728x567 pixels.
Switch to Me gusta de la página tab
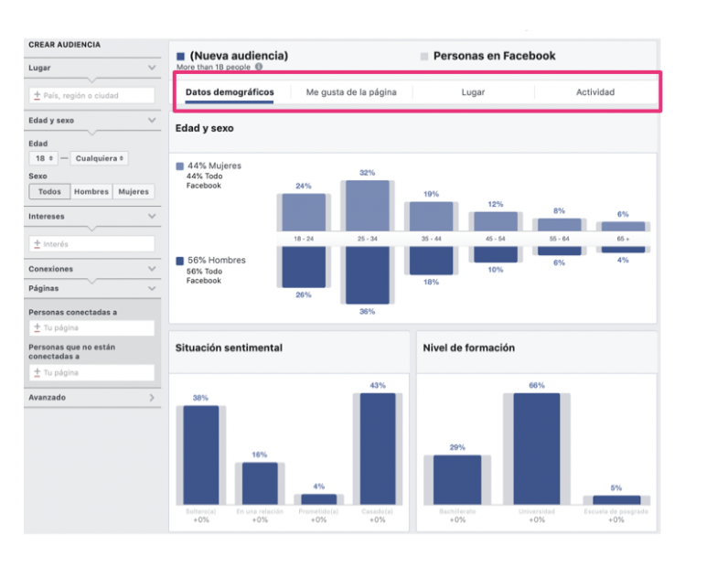click(351, 92)
